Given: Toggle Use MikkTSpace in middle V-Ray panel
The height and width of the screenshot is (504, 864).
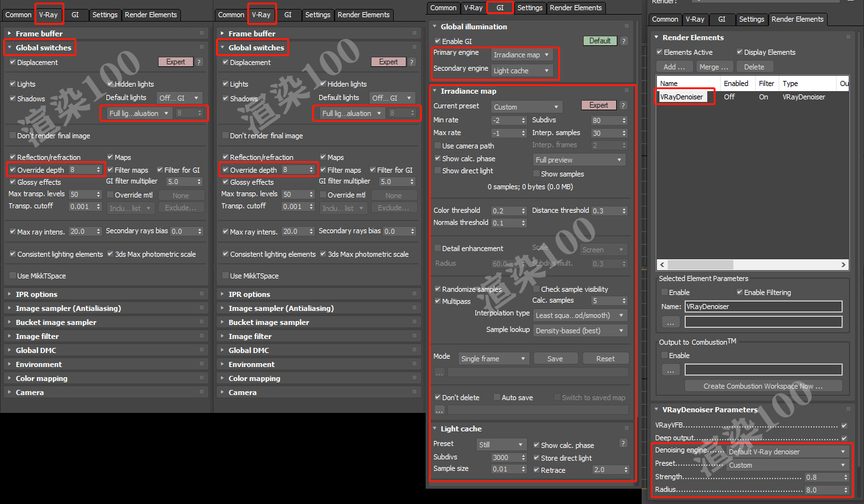Looking at the screenshot, I should tap(226, 276).
